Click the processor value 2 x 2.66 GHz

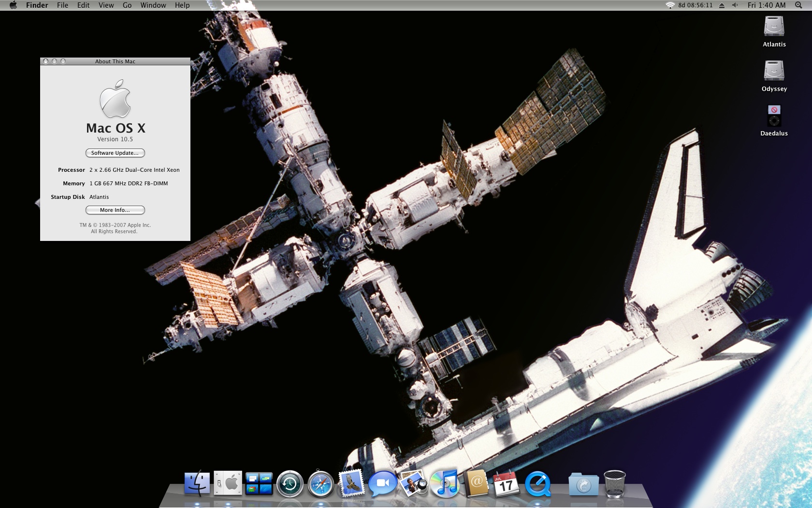click(134, 170)
